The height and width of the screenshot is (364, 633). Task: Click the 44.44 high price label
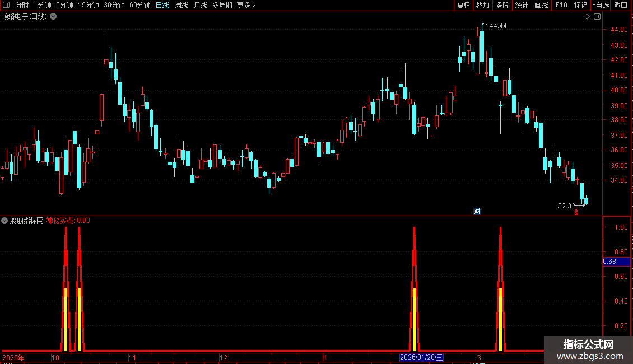(498, 26)
